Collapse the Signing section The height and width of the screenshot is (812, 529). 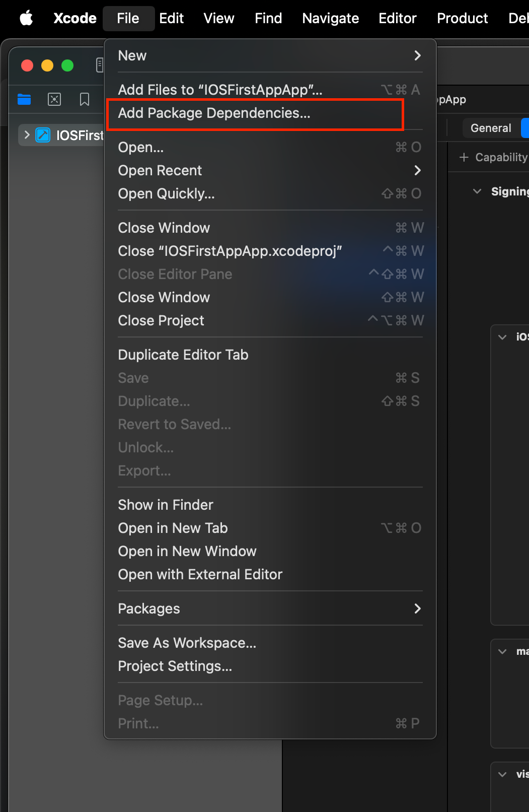pos(477,191)
